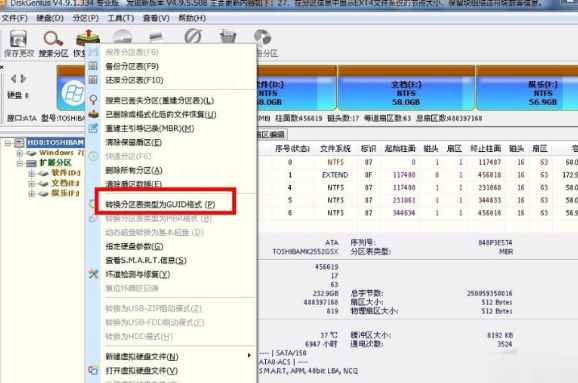The width and height of the screenshot is (578, 383).
Task: Click the icon beside 已删除或格式化后的文件恢复
Action: point(93,114)
